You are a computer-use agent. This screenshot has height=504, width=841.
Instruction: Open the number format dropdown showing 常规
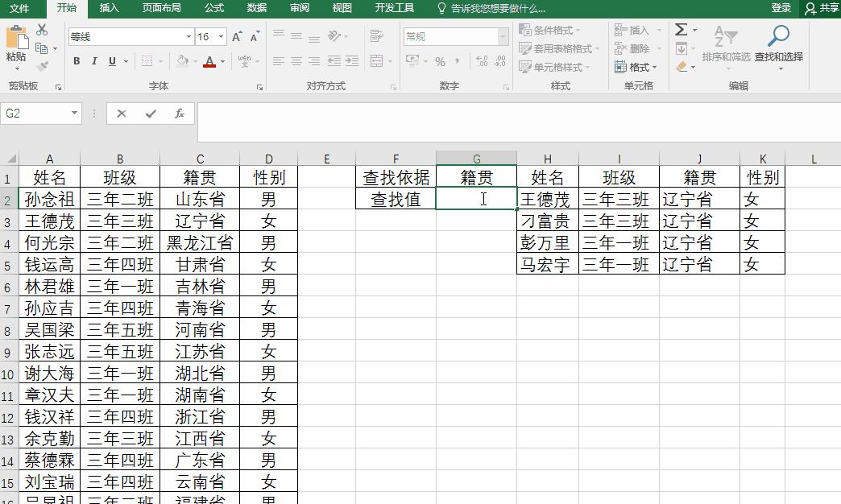pos(503,35)
